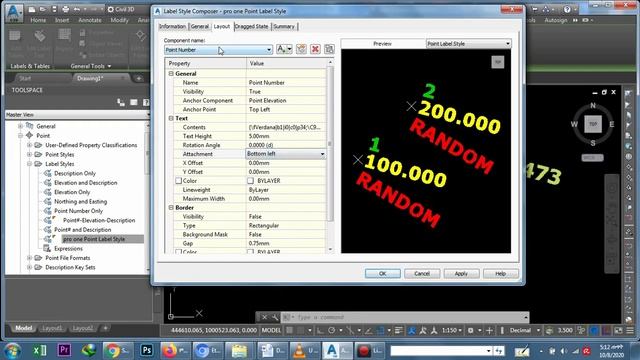The height and width of the screenshot is (360, 640).
Task: Click the copy component icon
Action: tap(301, 49)
